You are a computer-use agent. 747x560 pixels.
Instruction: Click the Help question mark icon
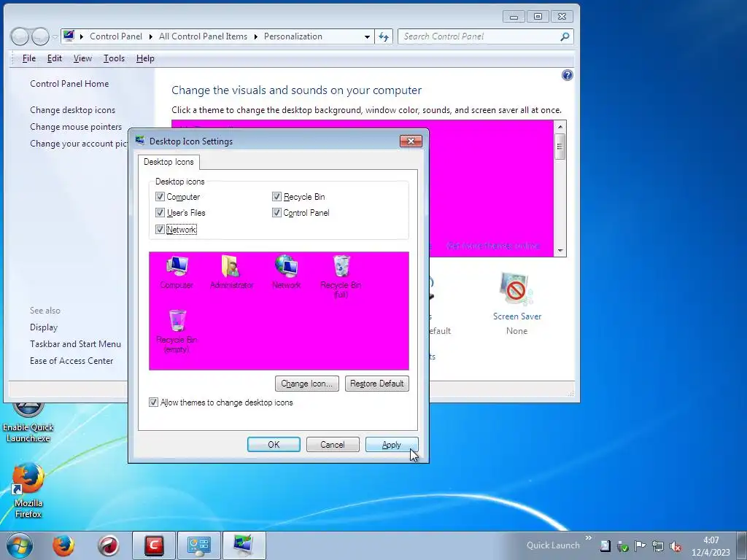(567, 75)
